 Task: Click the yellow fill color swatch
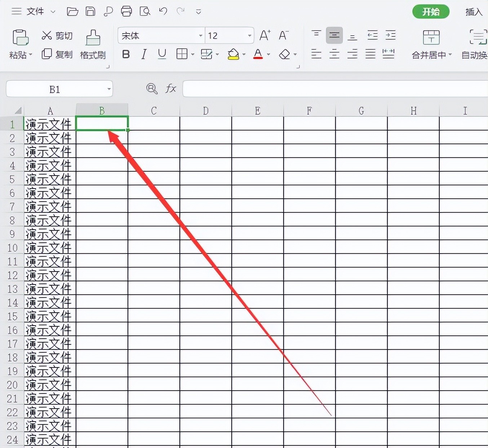233,54
